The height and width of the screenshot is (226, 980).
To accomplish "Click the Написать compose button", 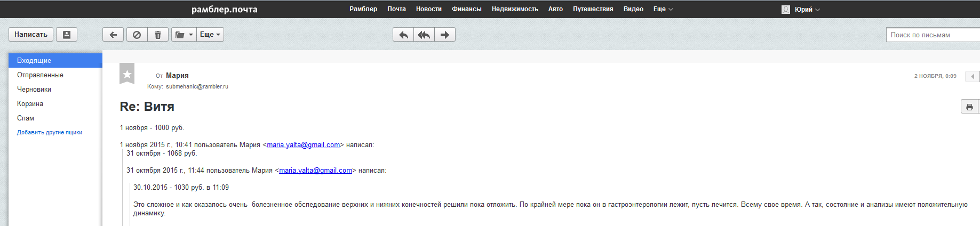I will pyautogui.click(x=31, y=35).
